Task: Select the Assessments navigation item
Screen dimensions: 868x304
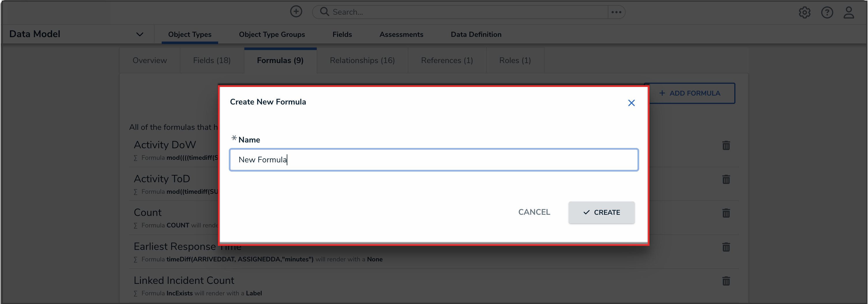Action: coord(401,34)
